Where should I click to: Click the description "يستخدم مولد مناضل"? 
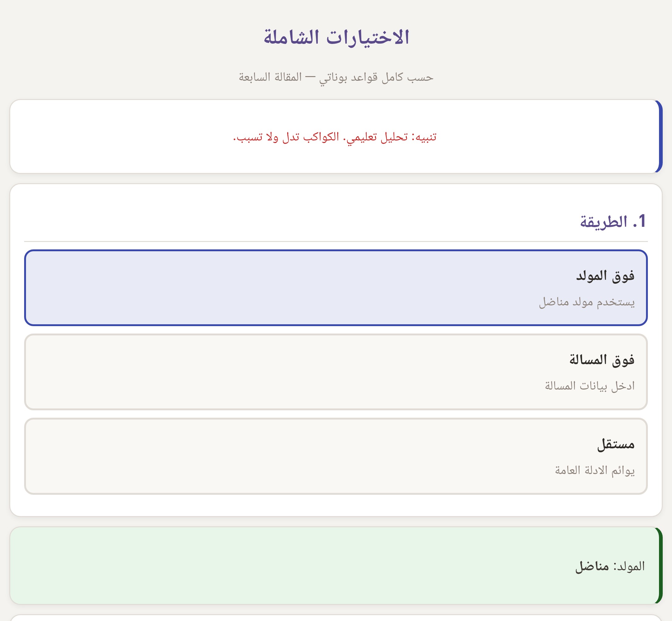tap(587, 302)
